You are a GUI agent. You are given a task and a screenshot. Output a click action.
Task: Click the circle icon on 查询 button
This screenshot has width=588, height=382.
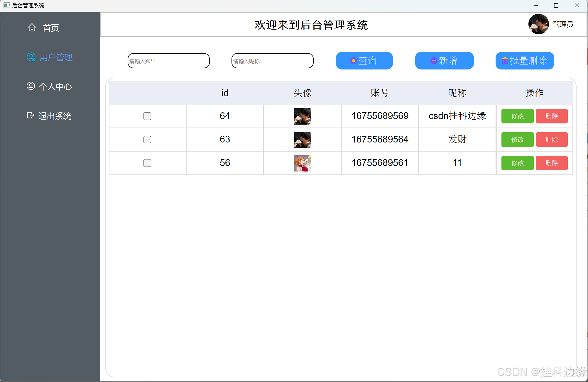pos(353,61)
